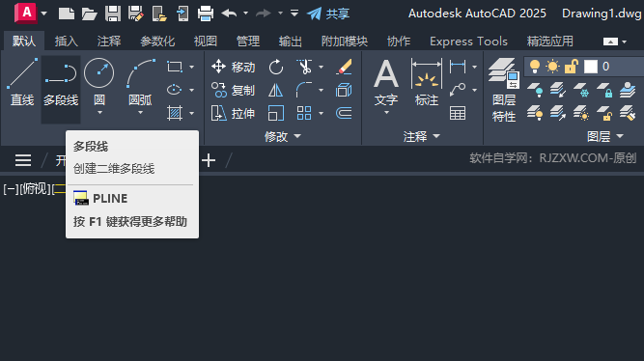The width and height of the screenshot is (644, 361).
Task: Insert a Table with the table icon
Action: coord(458,113)
